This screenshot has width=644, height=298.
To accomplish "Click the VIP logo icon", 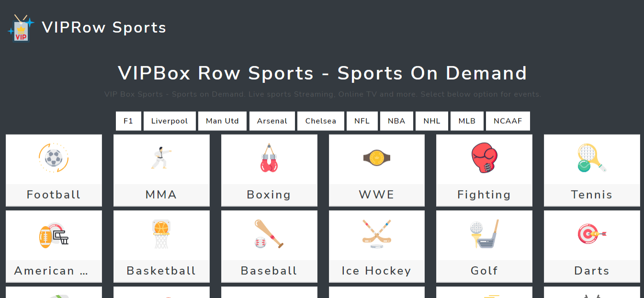I will coord(21,28).
